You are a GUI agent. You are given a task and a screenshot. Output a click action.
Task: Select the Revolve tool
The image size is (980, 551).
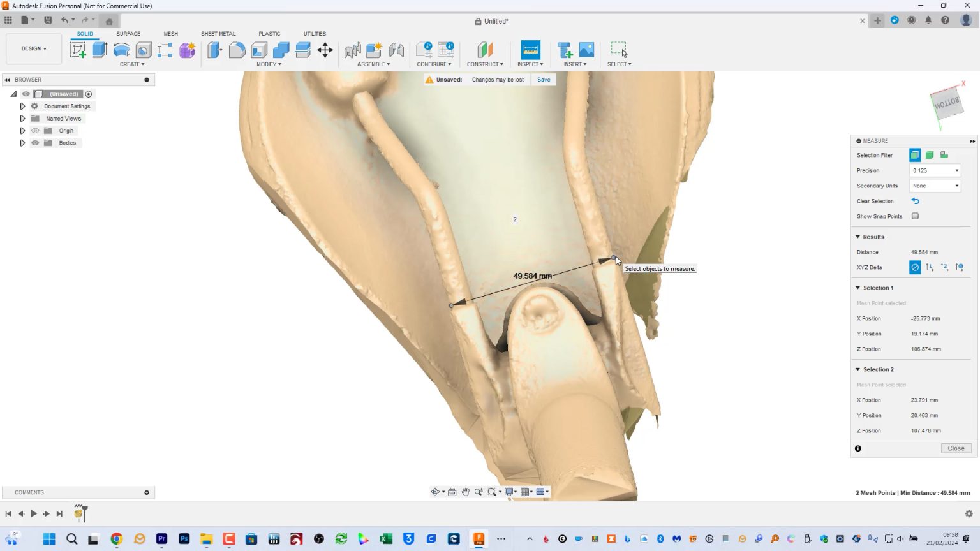(x=121, y=50)
